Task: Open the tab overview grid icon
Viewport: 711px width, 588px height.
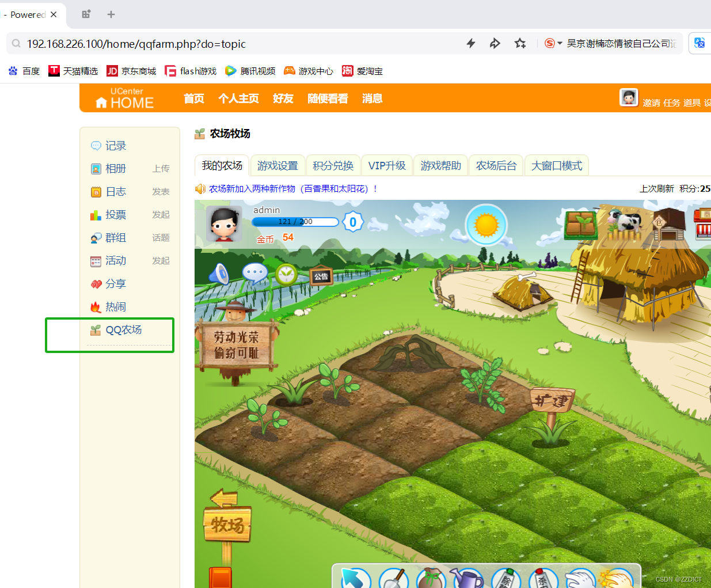Action: pyautogui.click(x=86, y=14)
